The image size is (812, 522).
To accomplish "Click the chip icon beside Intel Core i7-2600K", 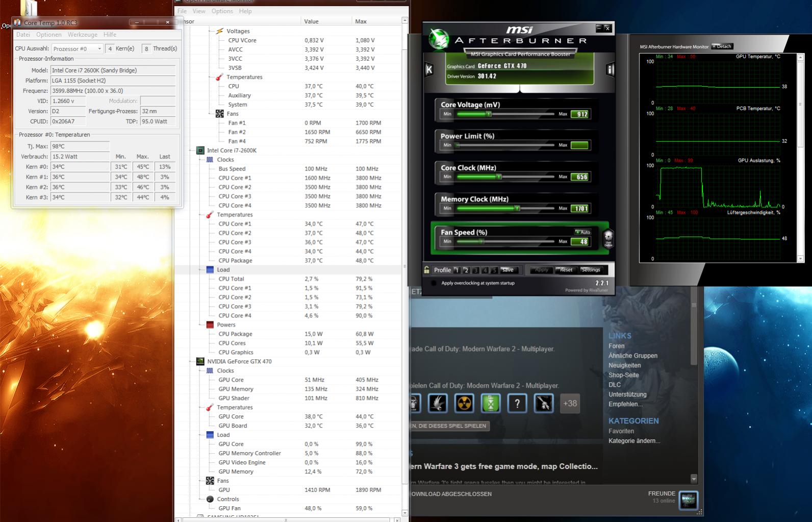I will click(200, 151).
